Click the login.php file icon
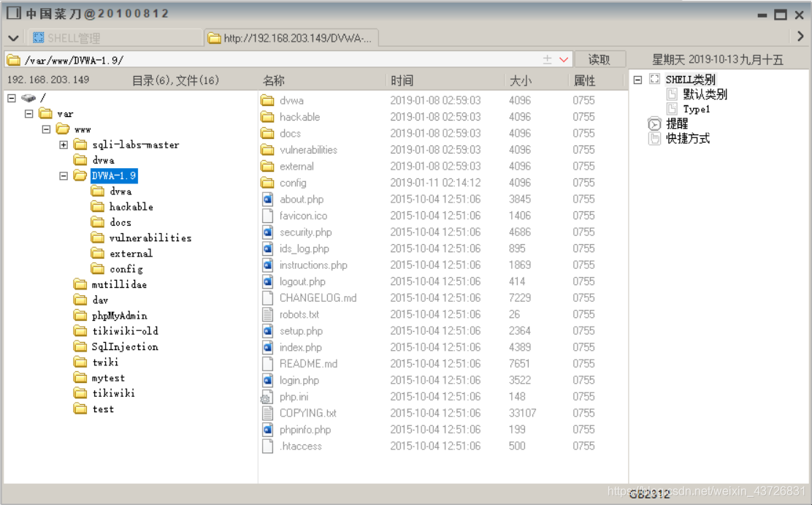 268,380
